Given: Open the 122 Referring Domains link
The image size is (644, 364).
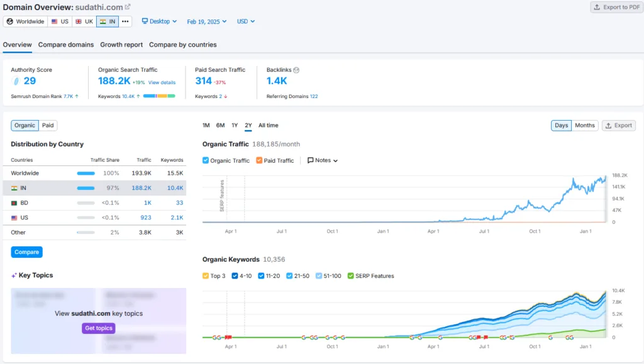Looking at the screenshot, I should pos(314,96).
